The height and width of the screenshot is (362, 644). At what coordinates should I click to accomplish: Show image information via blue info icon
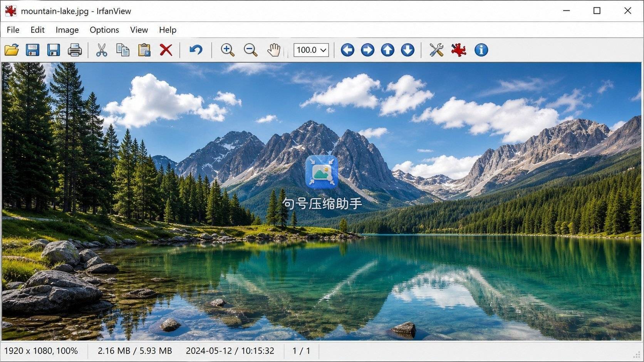(x=481, y=50)
